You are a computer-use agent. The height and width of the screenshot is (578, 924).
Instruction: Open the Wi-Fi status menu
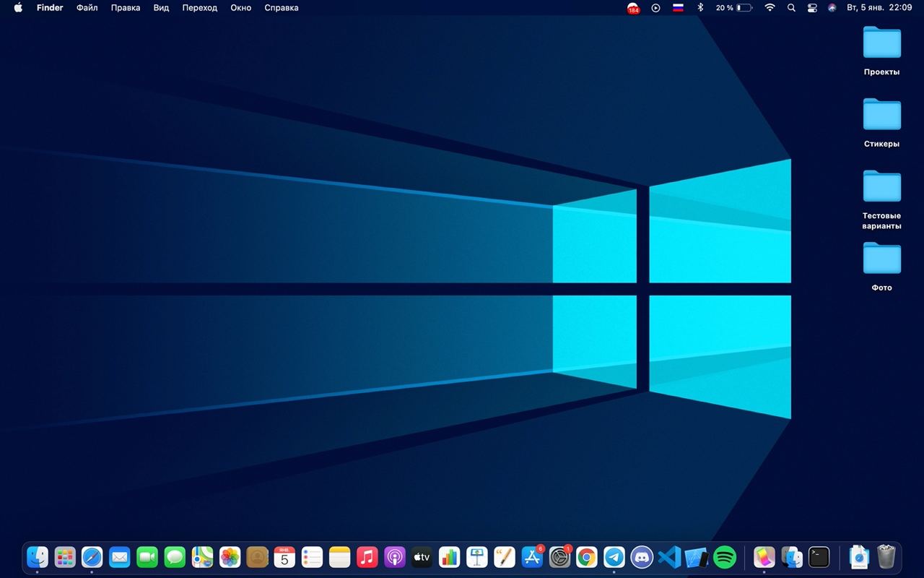pyautogui.click(x=770, y=8)
